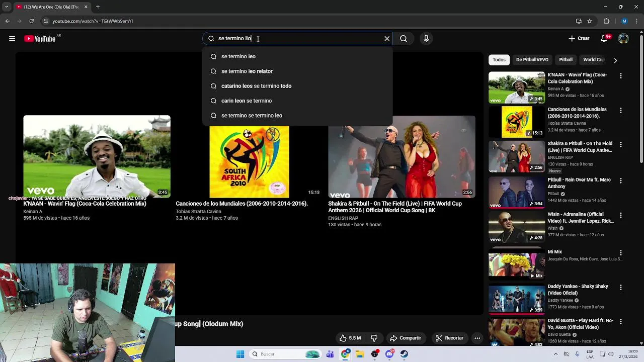Image resolution: width=644 pixels, height=362 pixels.
Task: Dislike the video with thumbs down
Action: [374, 338]
